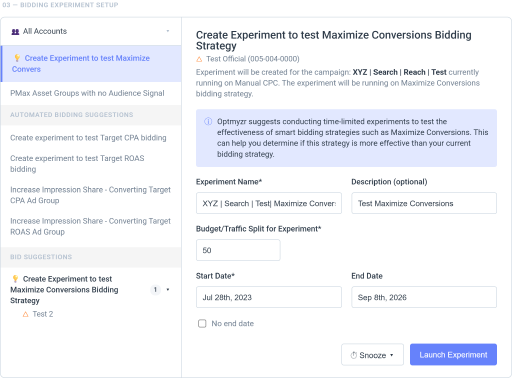Collapse the Bid Suggestions item arrow
This screenshot has width=512, height=378.
(x=168, y=290)
